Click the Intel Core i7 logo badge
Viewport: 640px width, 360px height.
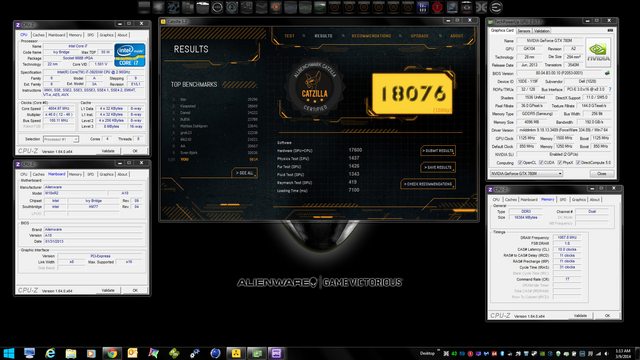(x=130, y=55)
